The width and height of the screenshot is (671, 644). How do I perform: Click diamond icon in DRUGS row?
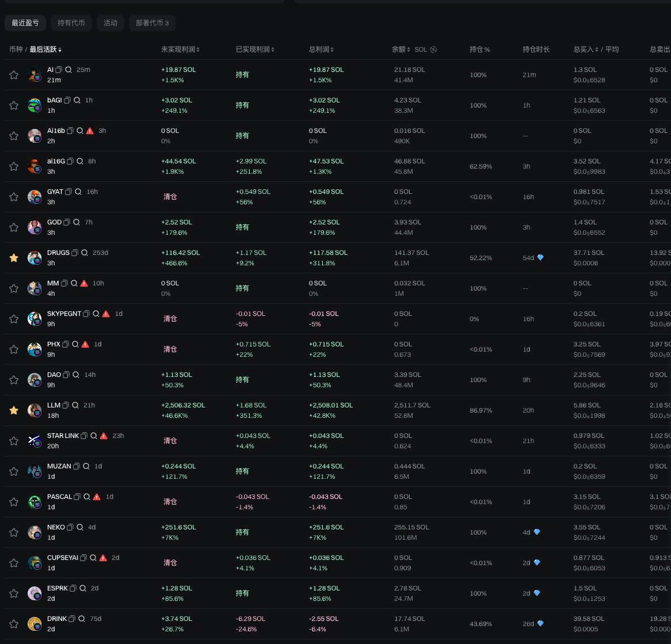click(x=540, y=258)
